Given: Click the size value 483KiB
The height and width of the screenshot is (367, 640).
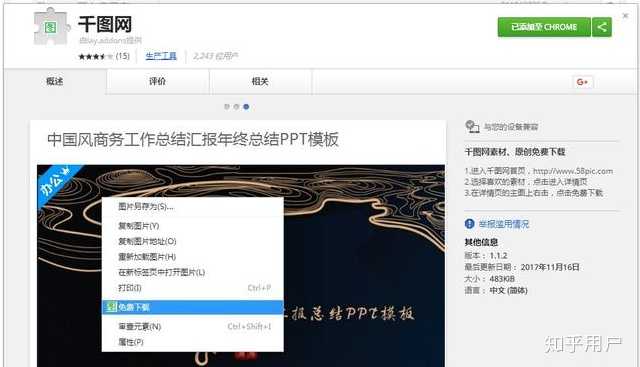Looking at the screenshot, I should pyautogui.click(x=502, y=279).
